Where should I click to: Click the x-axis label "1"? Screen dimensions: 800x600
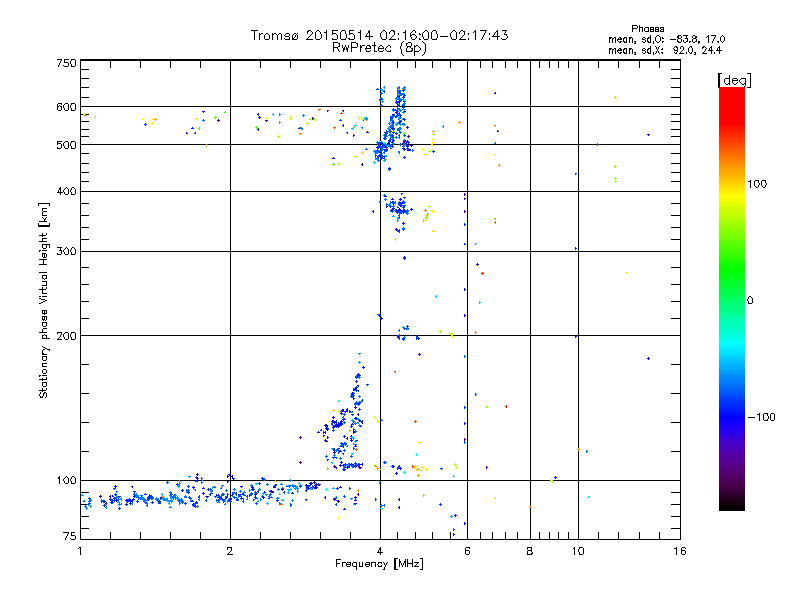pos(80,551)
